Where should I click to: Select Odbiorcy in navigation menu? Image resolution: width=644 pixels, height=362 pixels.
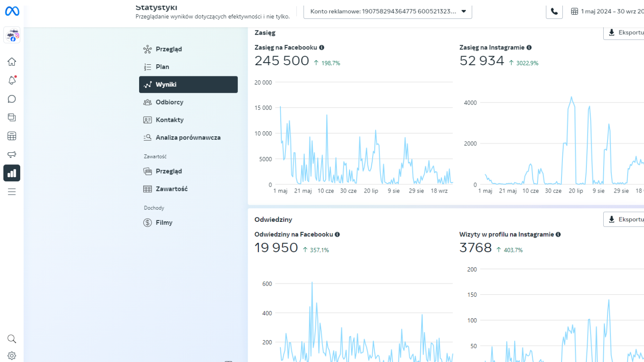(169, 102)
